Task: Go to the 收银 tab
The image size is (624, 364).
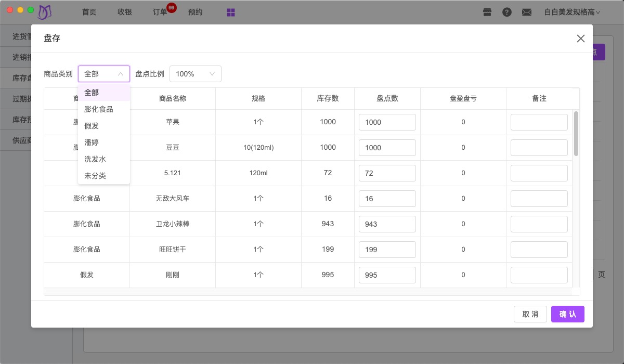Action: pos(125,12)
